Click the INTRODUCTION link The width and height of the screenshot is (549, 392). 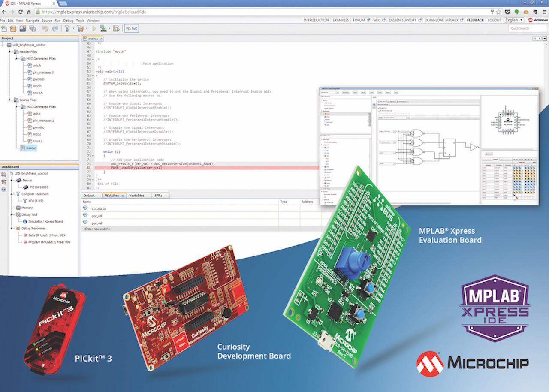coord(316,20)
